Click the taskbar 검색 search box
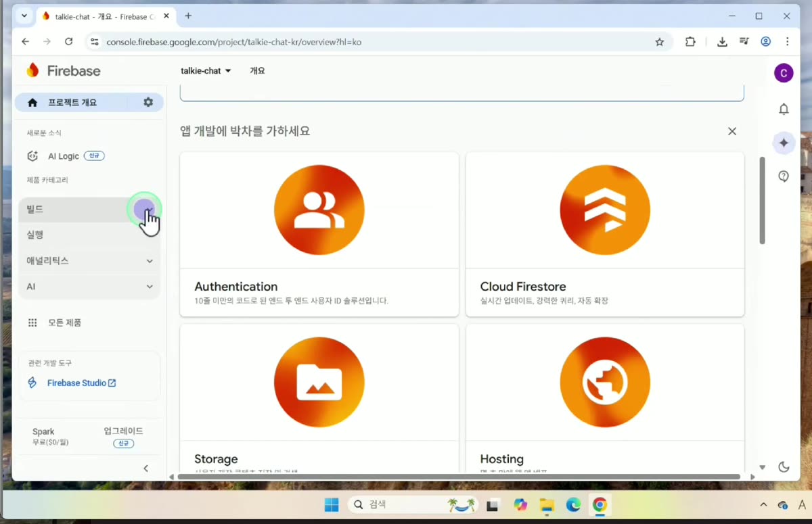 pos(413,505)
